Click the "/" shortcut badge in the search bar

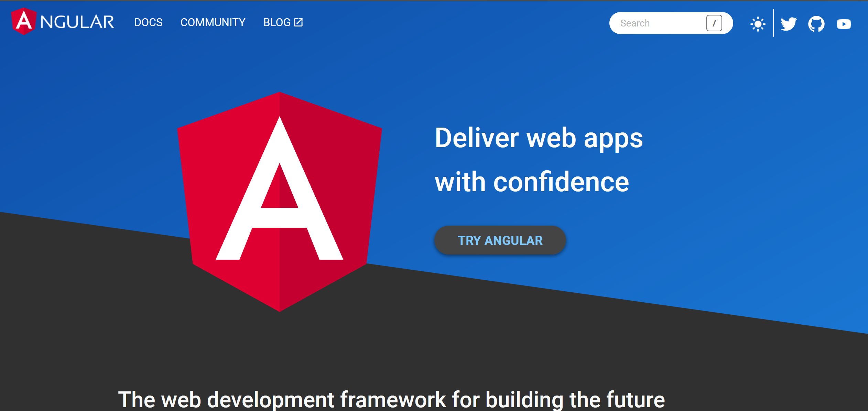(x=715, y=23)
